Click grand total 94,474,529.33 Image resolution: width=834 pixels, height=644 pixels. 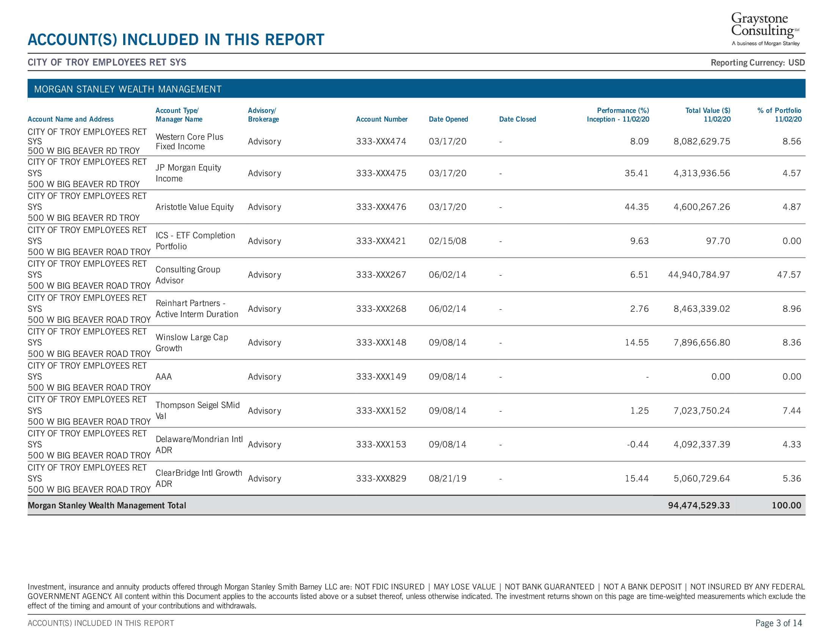click(699, 505)
